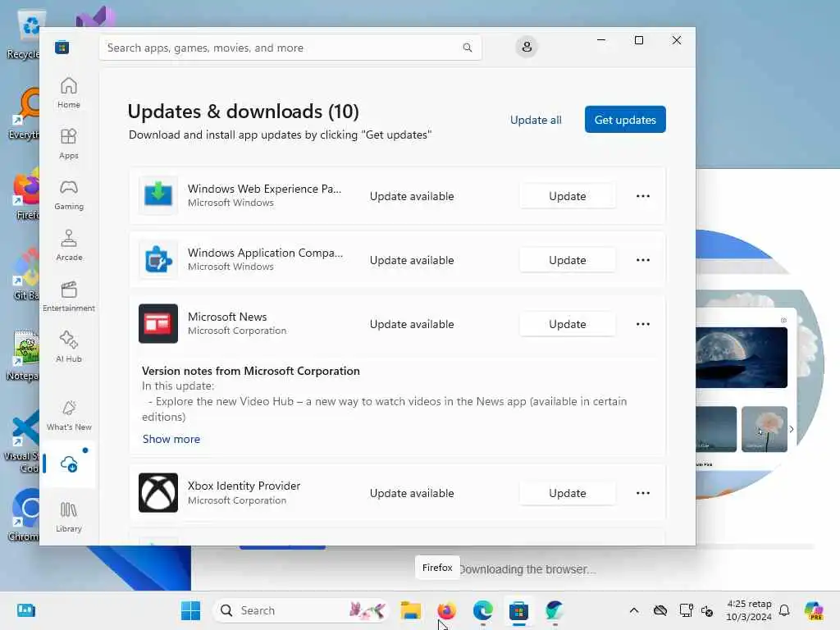
Task: Click the Update all link
Action: click(x=536, y=120)
